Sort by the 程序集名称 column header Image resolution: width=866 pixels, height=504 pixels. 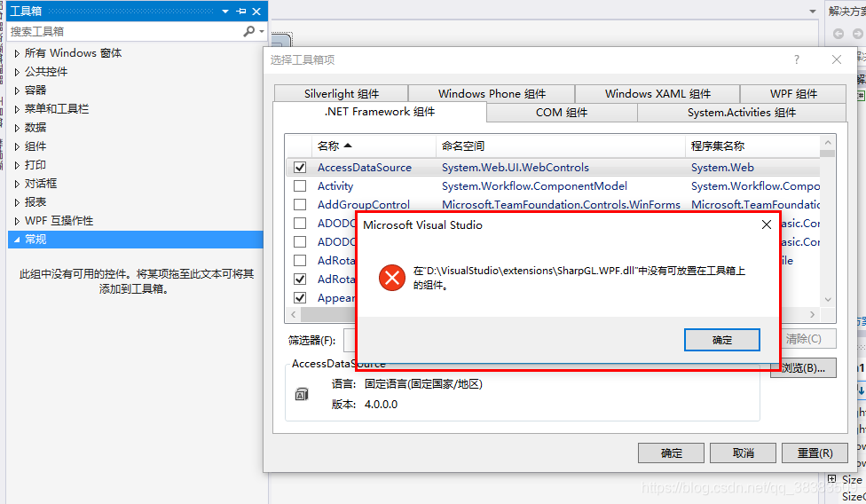point(752,146)
